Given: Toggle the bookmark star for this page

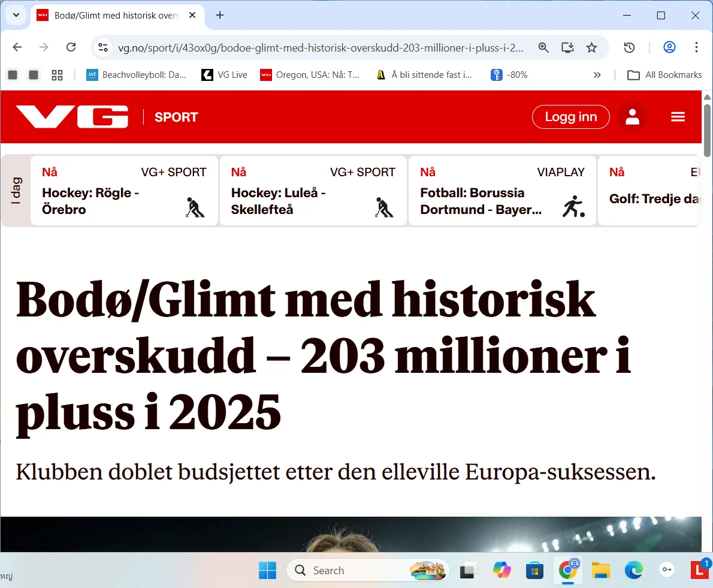Looking at the screenshot, I should 592,47.
